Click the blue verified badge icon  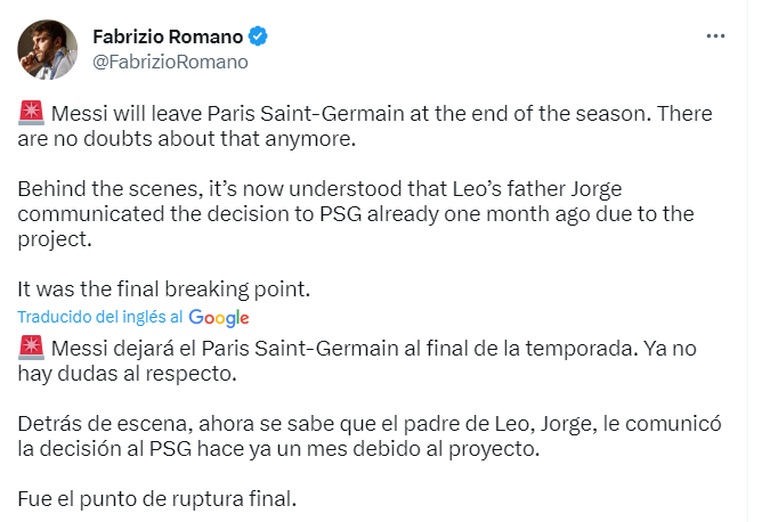258,37
